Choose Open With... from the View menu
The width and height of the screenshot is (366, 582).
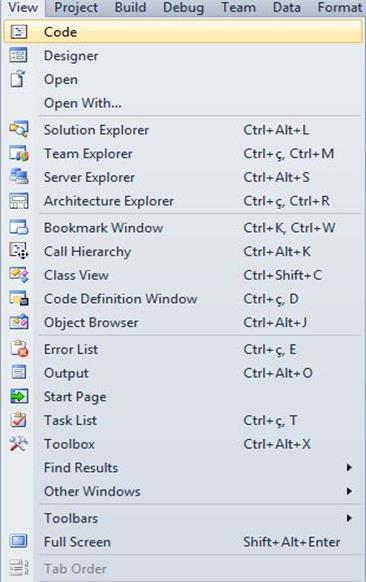[x=183, y=103]
